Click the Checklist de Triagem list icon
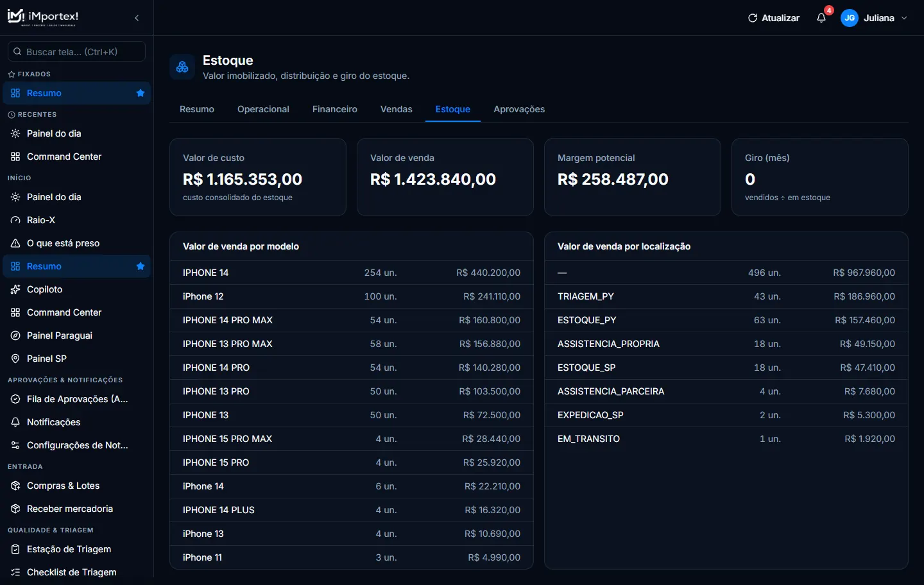This screenshot has width=924, height=585. (15, 572)
